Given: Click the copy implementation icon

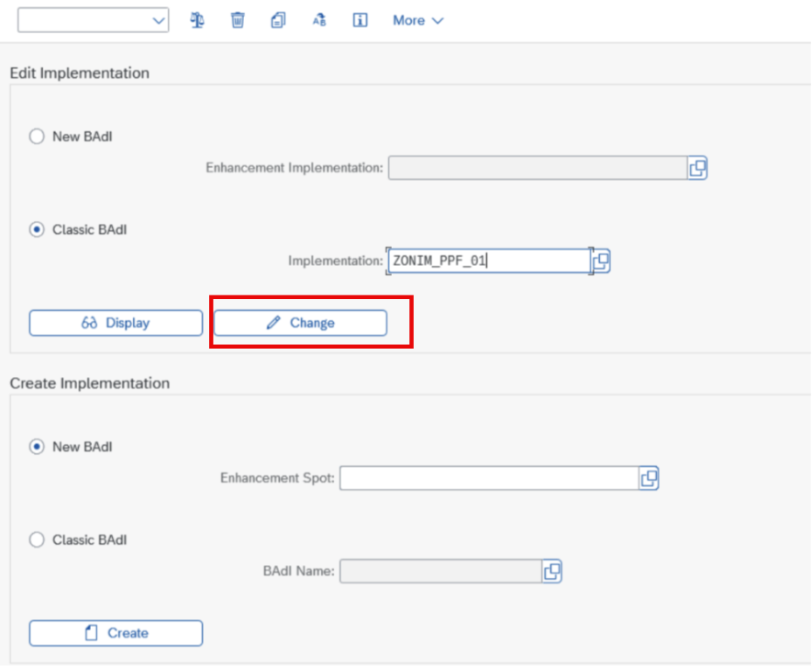Looking at the screenshot, I should pyautogui.click(x=278, y=20).
